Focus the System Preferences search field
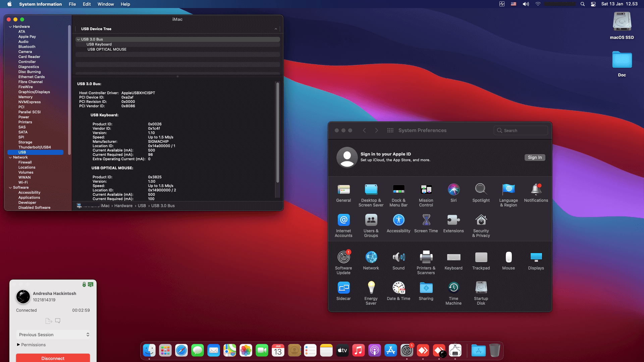Image resolution: width=644 pixels, height=362 pixels. [x=521, y=130]
